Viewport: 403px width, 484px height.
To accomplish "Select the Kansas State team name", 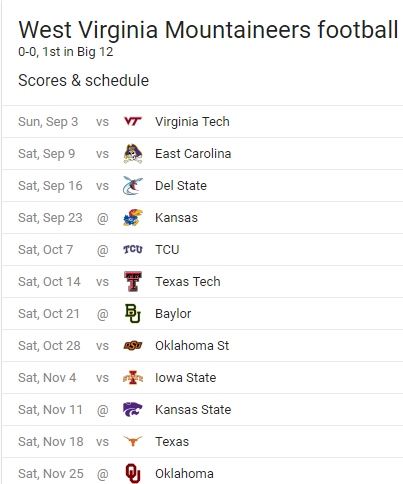I will (x=193, y=410).
